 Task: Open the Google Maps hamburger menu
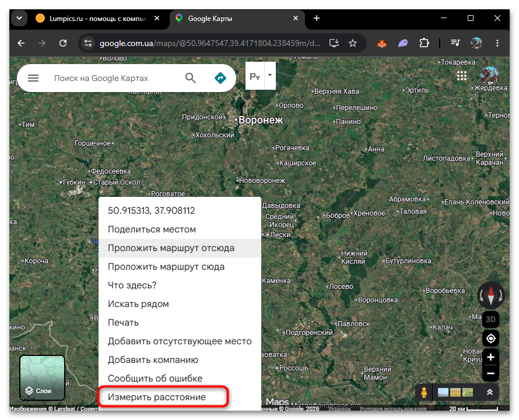pos(33,78)
